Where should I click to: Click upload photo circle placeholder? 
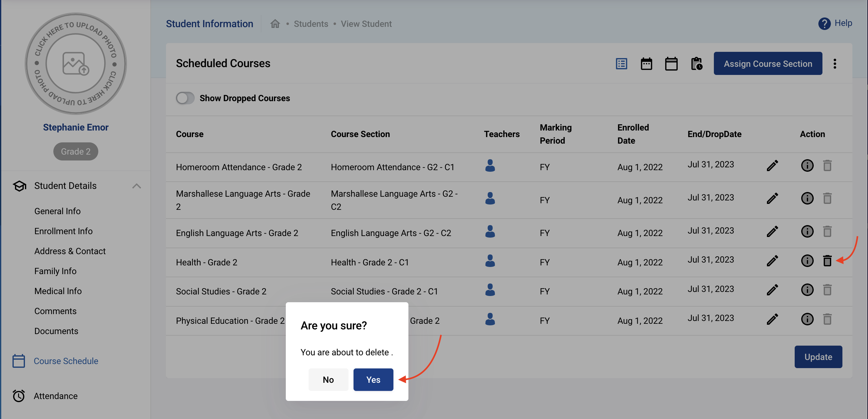pos(76,64)
